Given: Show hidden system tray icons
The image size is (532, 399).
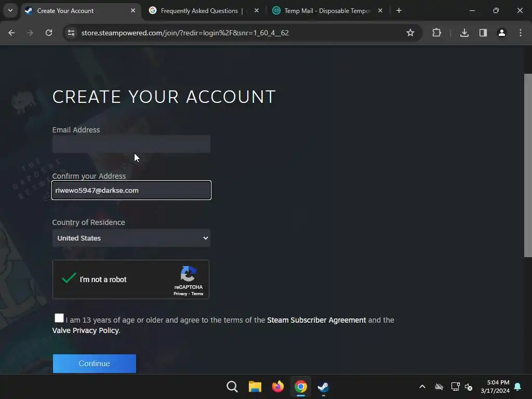Looking at the screenshot, I should point(422,387).
